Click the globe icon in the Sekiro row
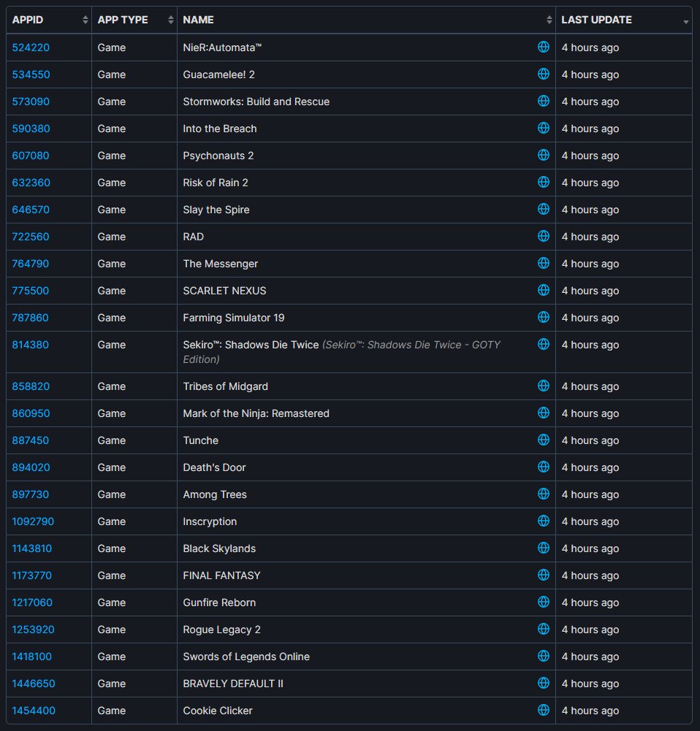700x731 pixels. (x=543, y=344)
